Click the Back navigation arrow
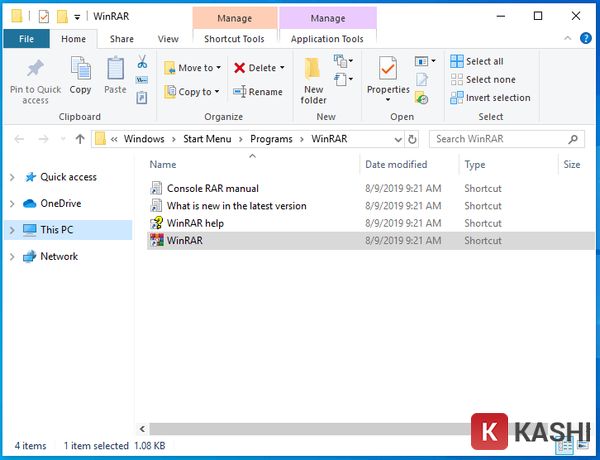Screen dimensions: 600x460 (x=19, y=139)
